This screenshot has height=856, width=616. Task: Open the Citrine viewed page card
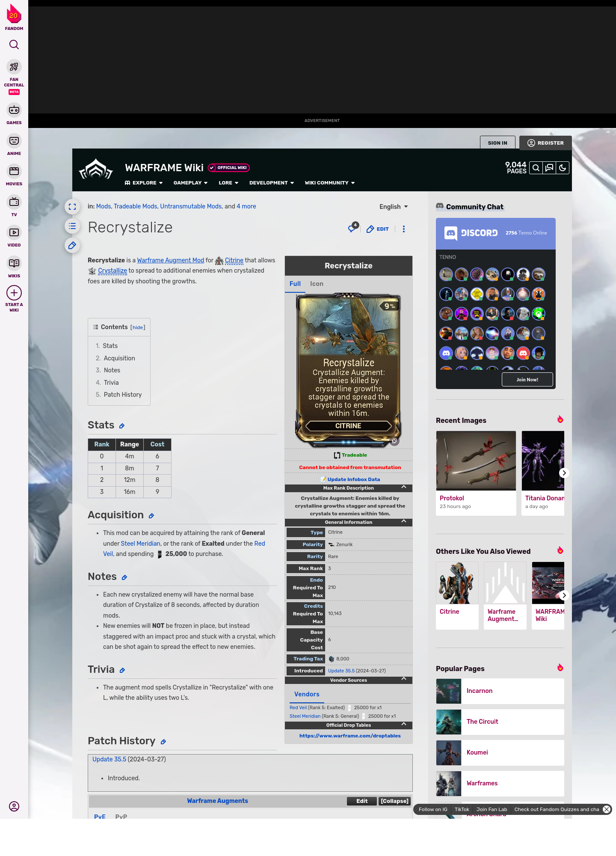tap(457, 595)
